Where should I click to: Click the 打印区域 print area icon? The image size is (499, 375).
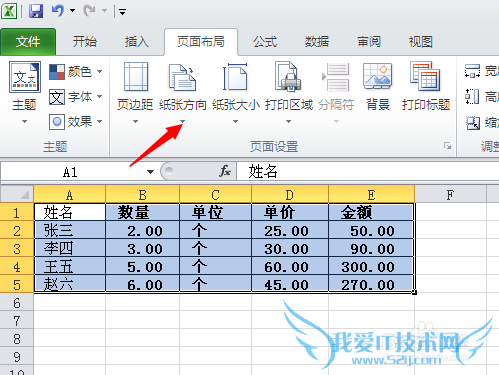(288, 76)
